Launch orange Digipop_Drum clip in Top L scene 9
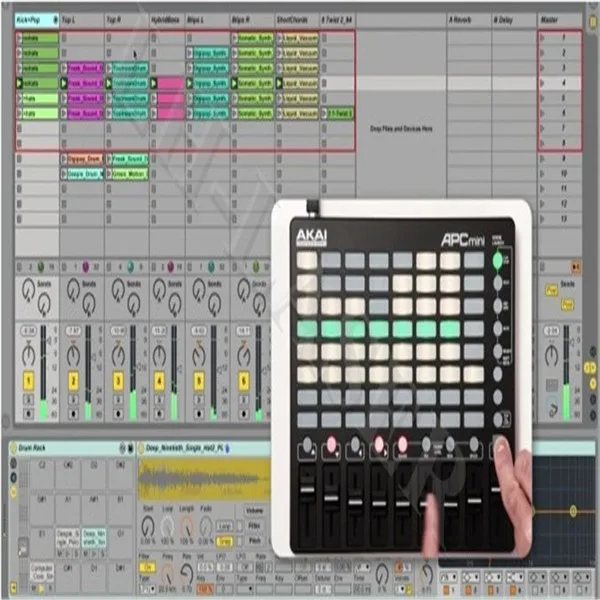 pyautogui.click(x=64, y=158)
